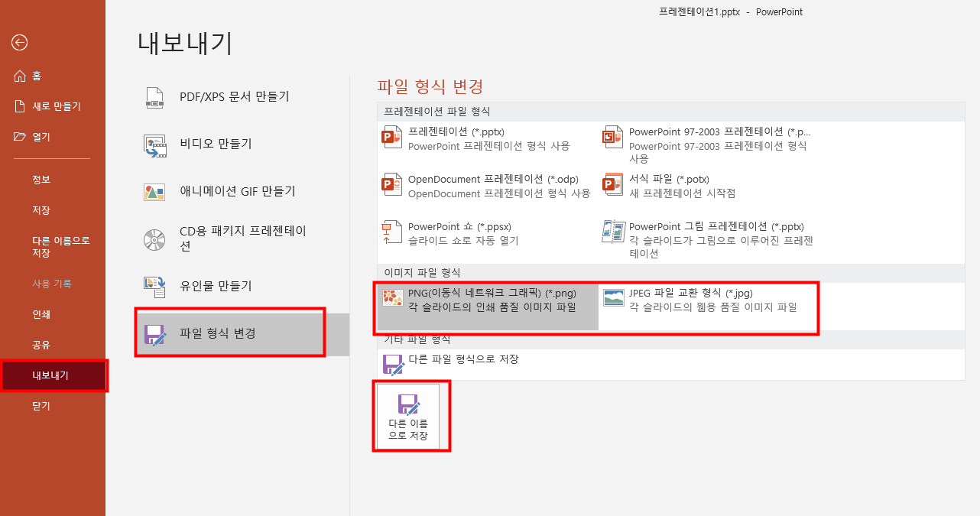
Task: Click the potx template icon
Action: (613, 185)
